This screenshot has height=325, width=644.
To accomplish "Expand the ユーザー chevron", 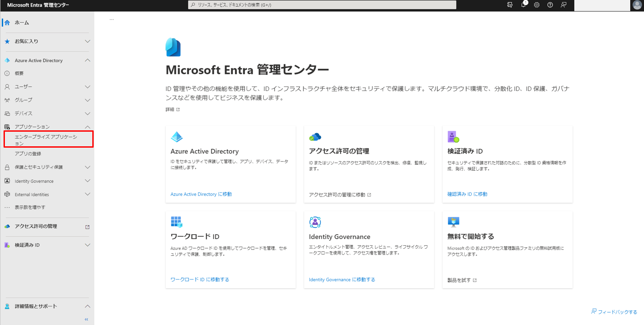I will (87, 87).
